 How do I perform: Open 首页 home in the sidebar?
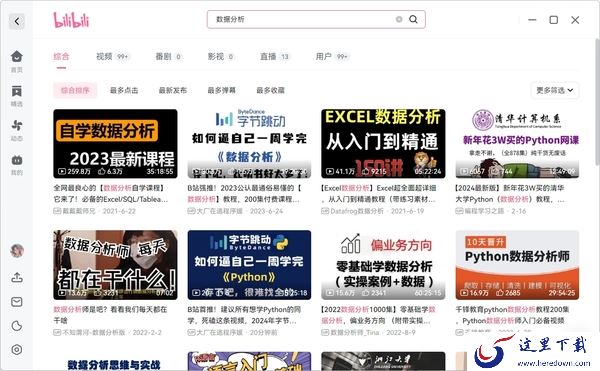(x=16, y=61)
